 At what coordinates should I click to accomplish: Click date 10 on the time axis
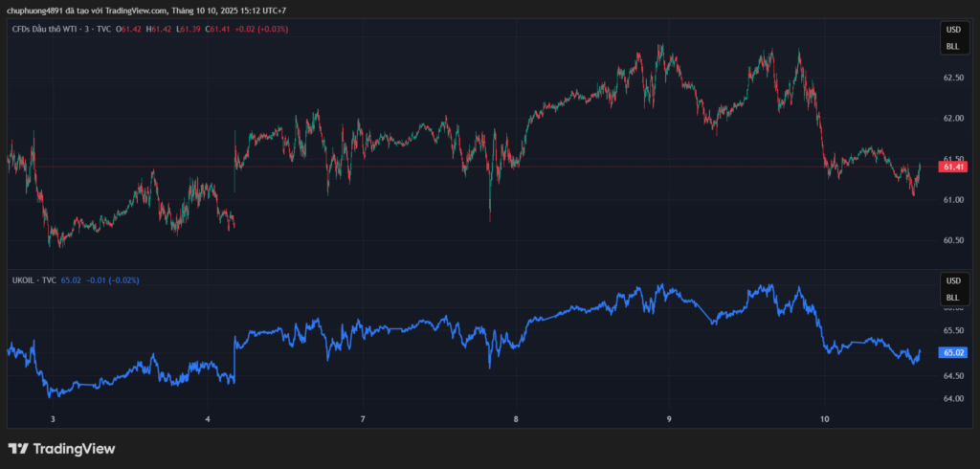825,419
